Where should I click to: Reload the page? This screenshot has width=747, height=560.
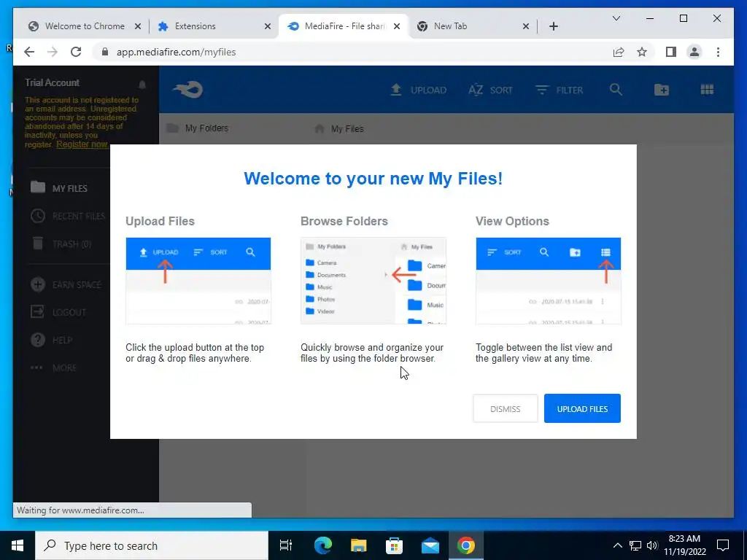(x=76, y=52)
